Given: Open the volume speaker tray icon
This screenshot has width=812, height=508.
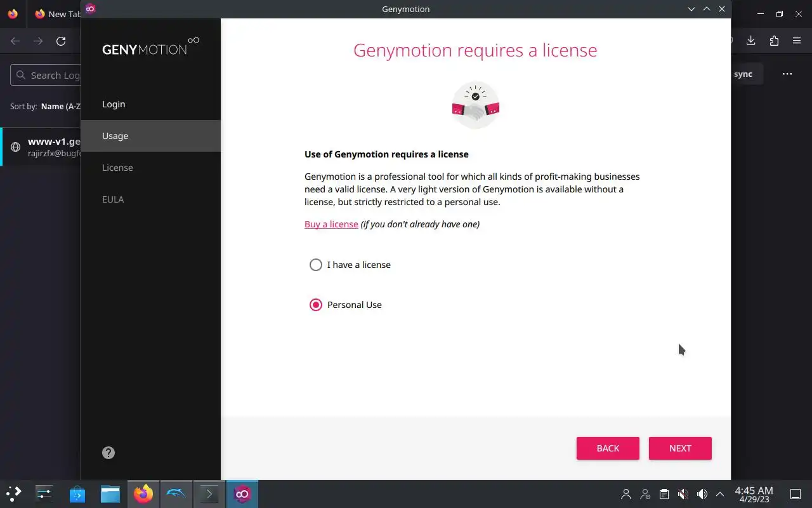Looking at the screenshot, I should click(702, 494).
